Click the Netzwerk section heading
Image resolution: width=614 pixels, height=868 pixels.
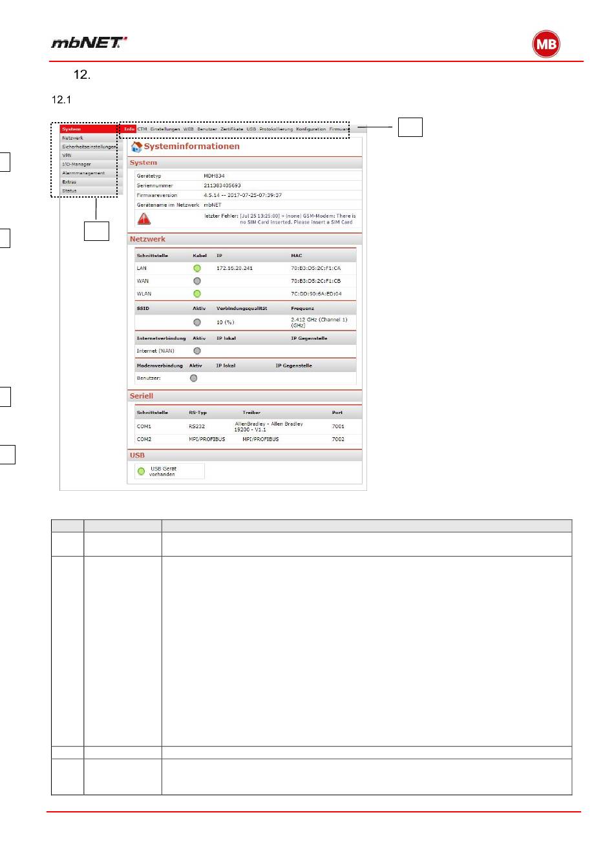(147, 239)
